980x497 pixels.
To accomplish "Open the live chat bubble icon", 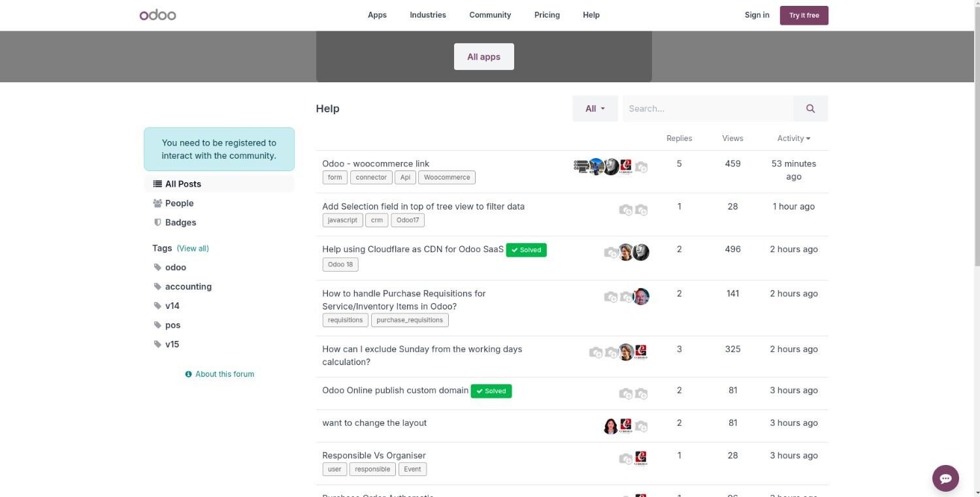I will click(x=945, y=478).
